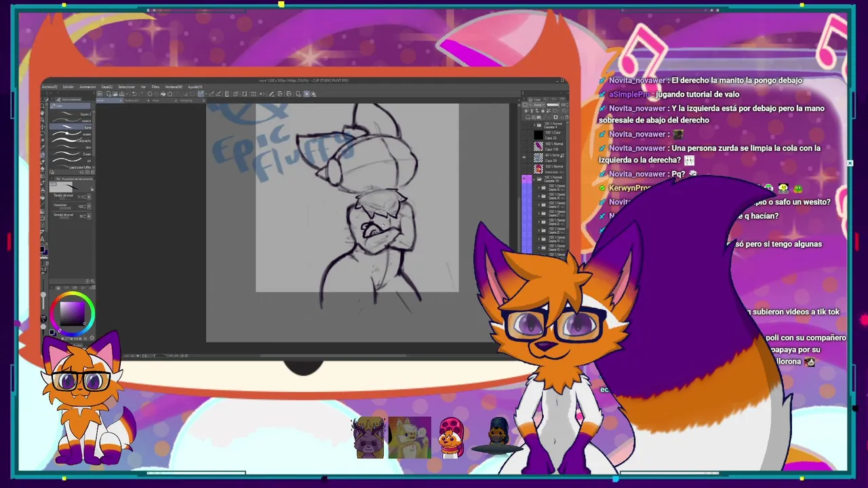Click the Open file toolbar icon
The height and width of the screenshot is (488, 868).
115,94
